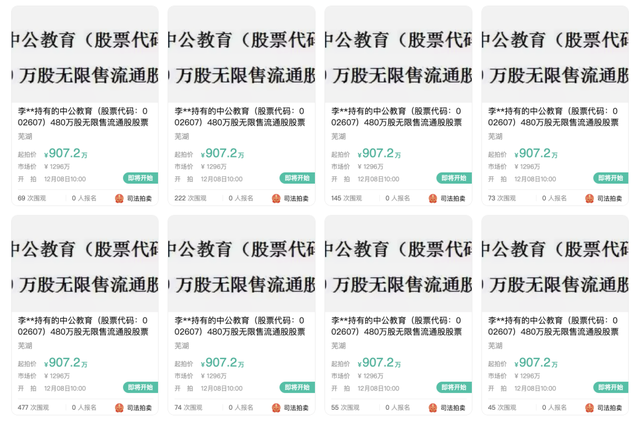Click 即将开始 badge on 74次围观 card

click(297, 388)
